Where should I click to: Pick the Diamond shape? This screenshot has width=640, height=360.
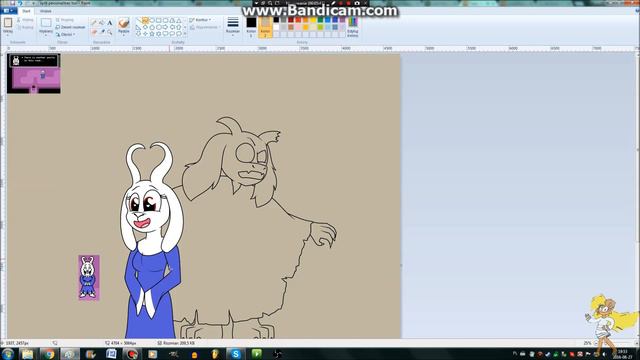[145, 27]
